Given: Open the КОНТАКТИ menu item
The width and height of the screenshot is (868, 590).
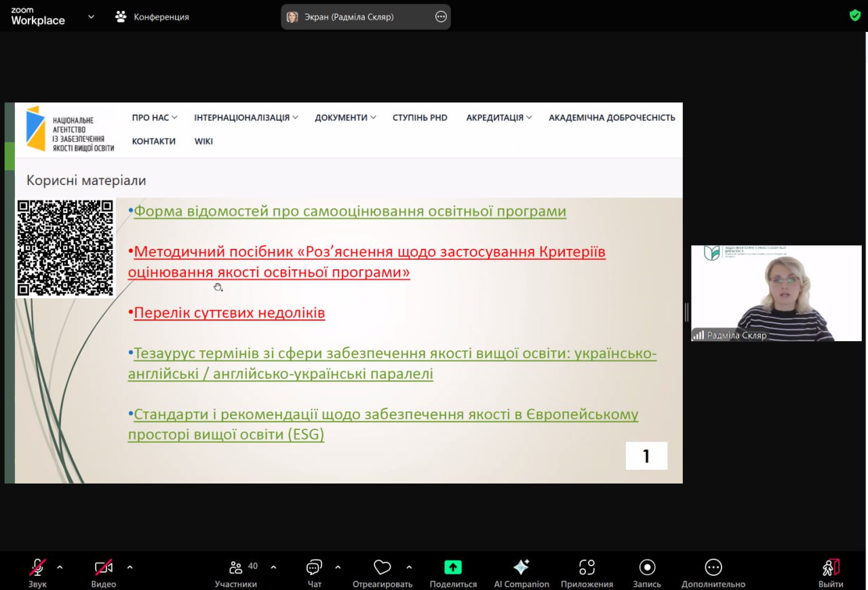Looking at the screenshot, I should point(154,141).
